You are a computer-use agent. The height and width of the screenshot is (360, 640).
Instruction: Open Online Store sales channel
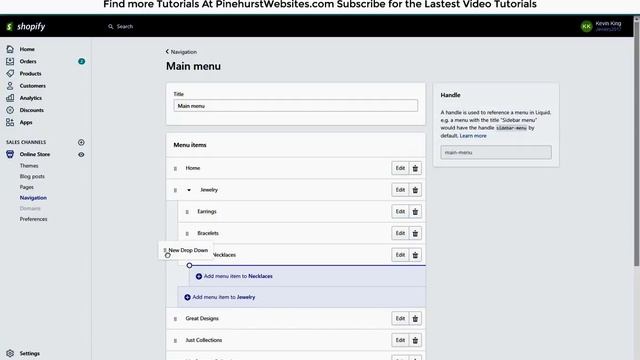pos(35,154)
